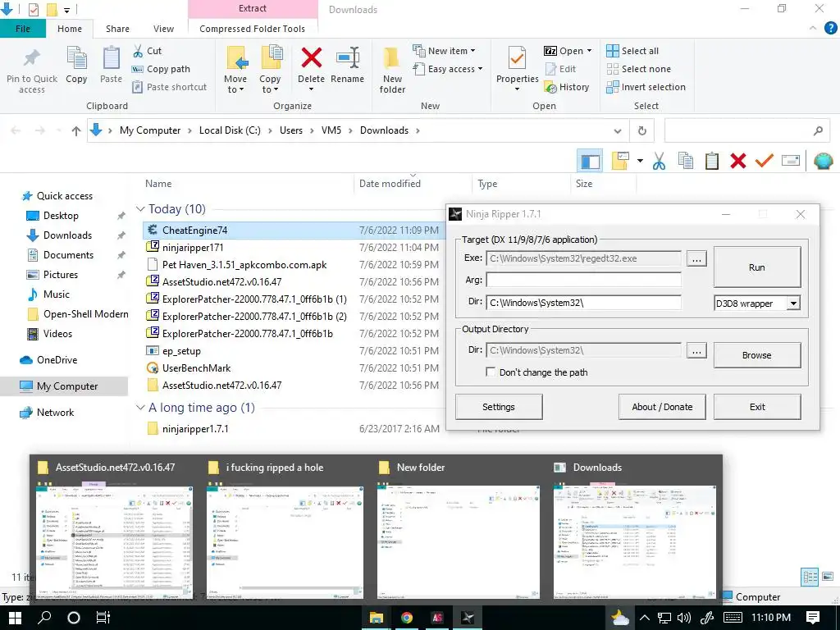Open Ninja Ripper Settings
This screenshot has height=630, width=840.
[x=499, y=407]
